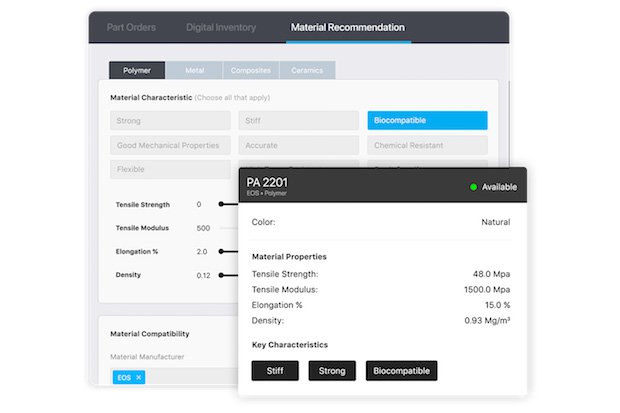Click the Elongation value '15.0 %'
Screen dimensions: 620x413
(497, 305)
